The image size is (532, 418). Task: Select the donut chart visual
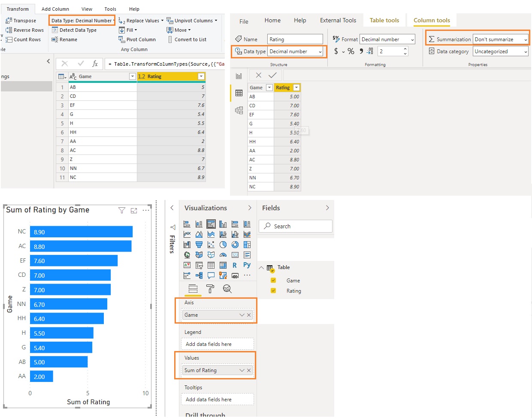(x=235, y=245)
